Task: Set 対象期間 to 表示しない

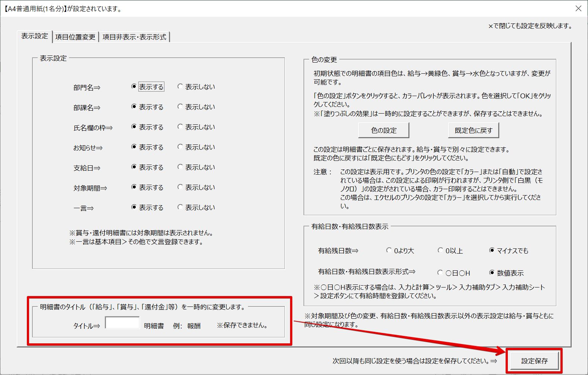Action: coord(180,187)
